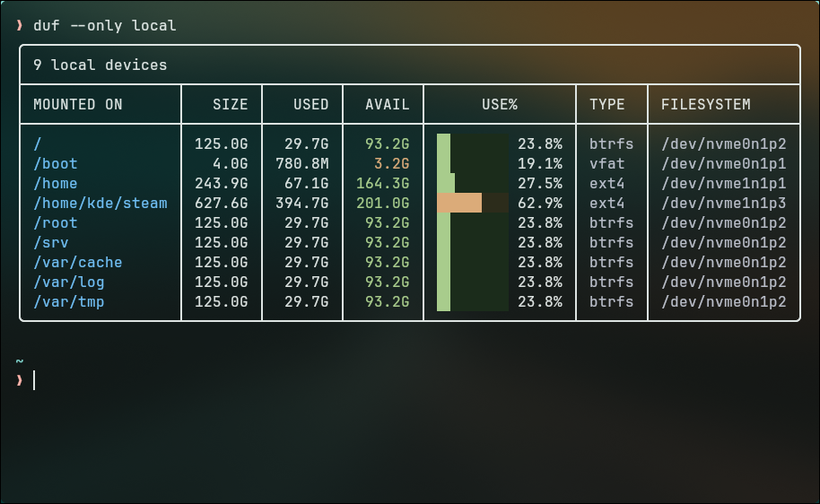The image size is (820, 504).
Task: Click the /boot mount point entry
Action: pos(56,163)
